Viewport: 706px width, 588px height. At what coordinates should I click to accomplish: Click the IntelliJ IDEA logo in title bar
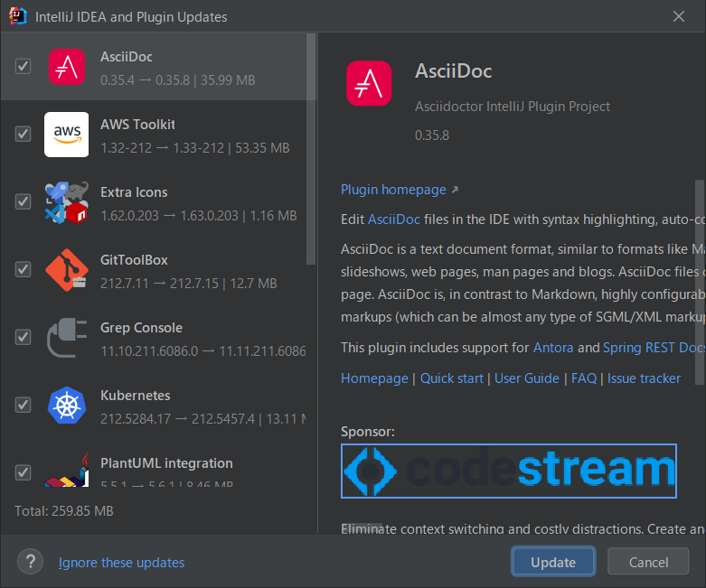[x=18, y=16]
